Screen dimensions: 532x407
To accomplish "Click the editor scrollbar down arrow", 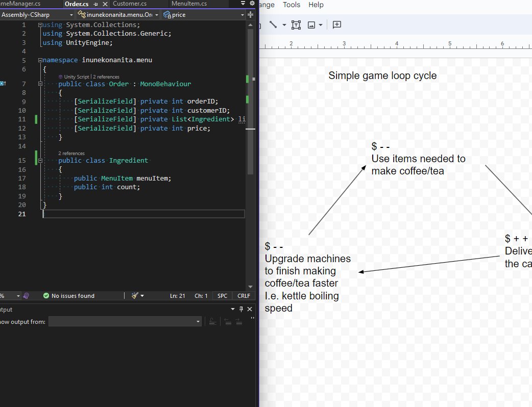I will click(250, 287).
